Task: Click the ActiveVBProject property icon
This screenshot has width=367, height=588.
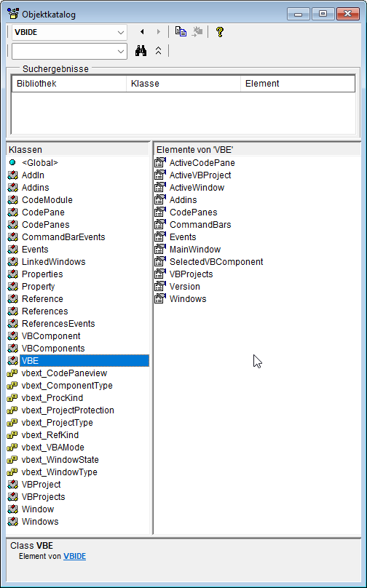Action: (160, 175)
